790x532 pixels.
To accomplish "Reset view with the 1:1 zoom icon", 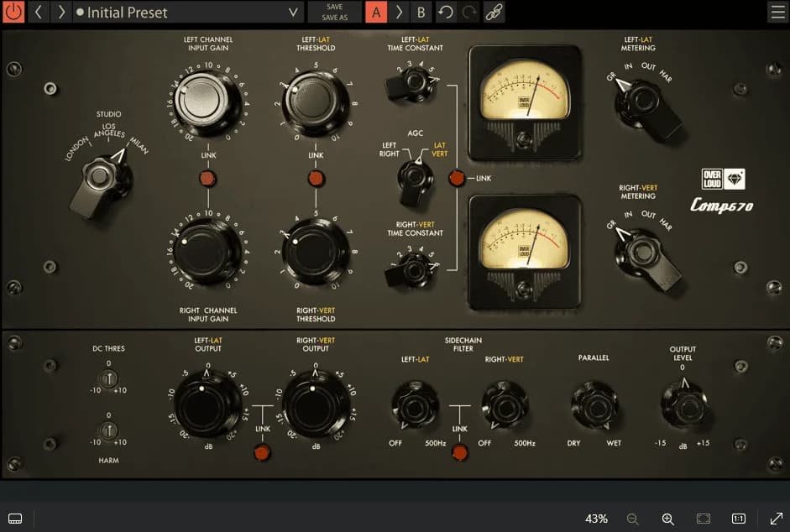I will [x=737, y=519].
